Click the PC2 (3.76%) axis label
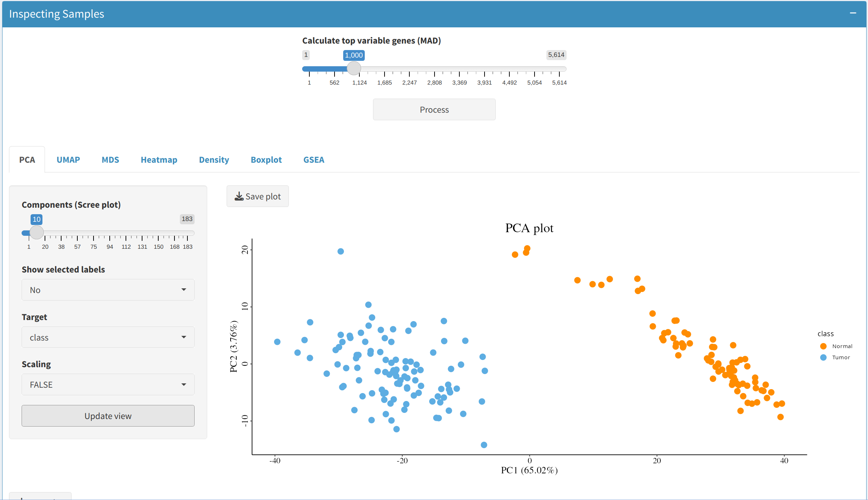Screen dimensions: 868x500 point(233,346)
